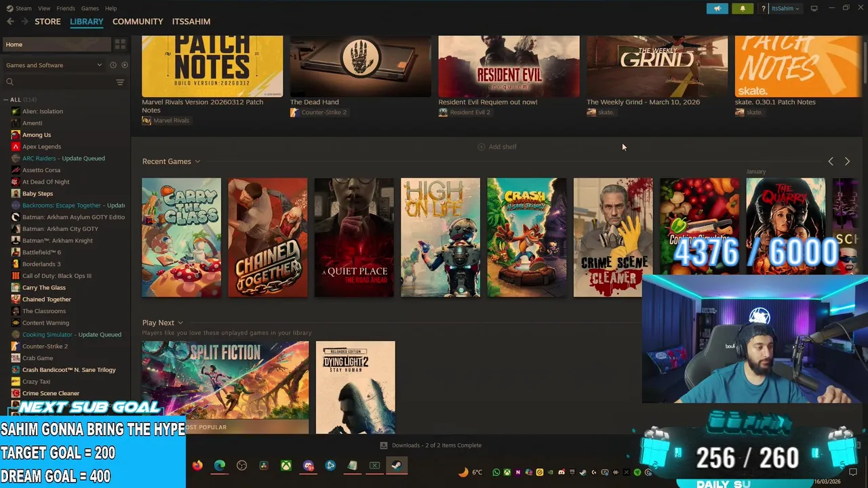
Task: Select Content Warning in the game list
Action: [45, 323]
